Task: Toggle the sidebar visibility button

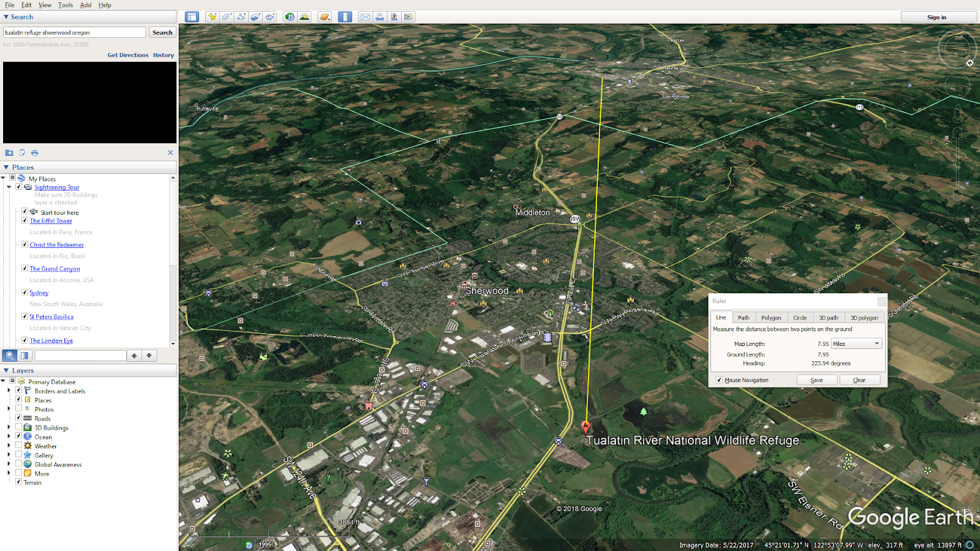Action: click(x=192, y=17)
